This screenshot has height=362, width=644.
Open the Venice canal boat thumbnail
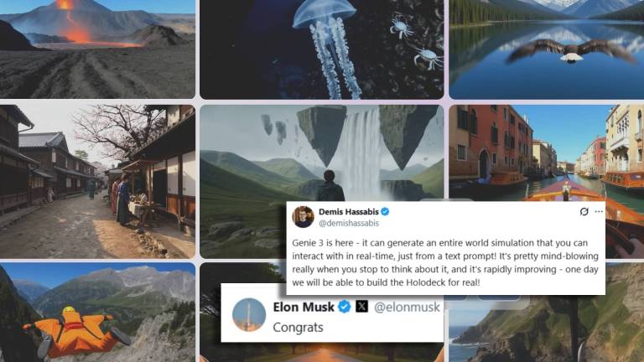point(546,153)
